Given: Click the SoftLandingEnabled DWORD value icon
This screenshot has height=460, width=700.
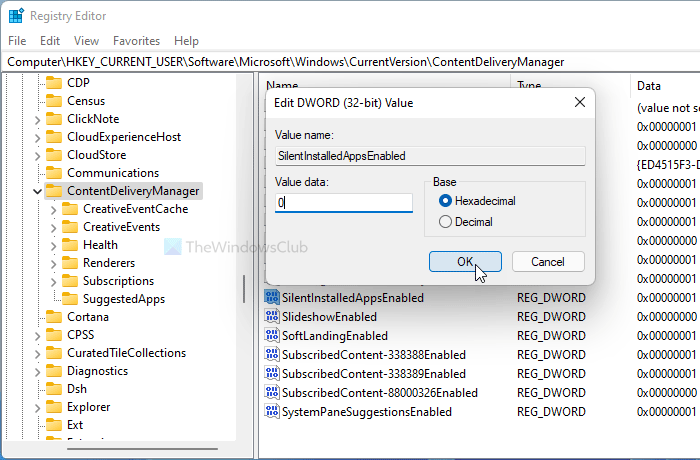Looking at the screenshot, I should [271, 335].
